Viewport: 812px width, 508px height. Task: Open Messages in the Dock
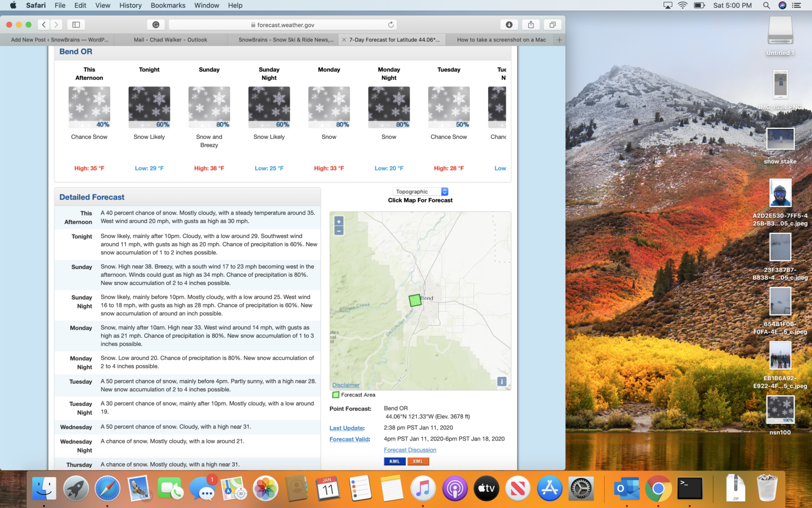tap(203, 488)
